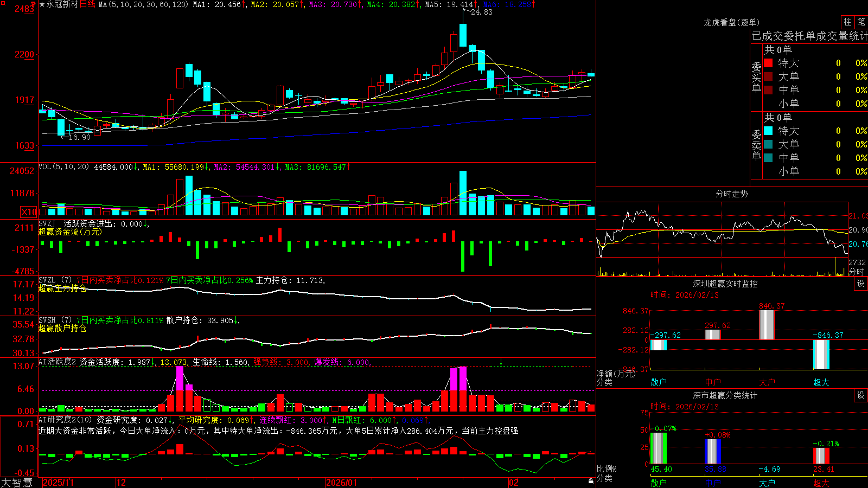Click 已成交委托单成交量统计 header

coord(809,36)
